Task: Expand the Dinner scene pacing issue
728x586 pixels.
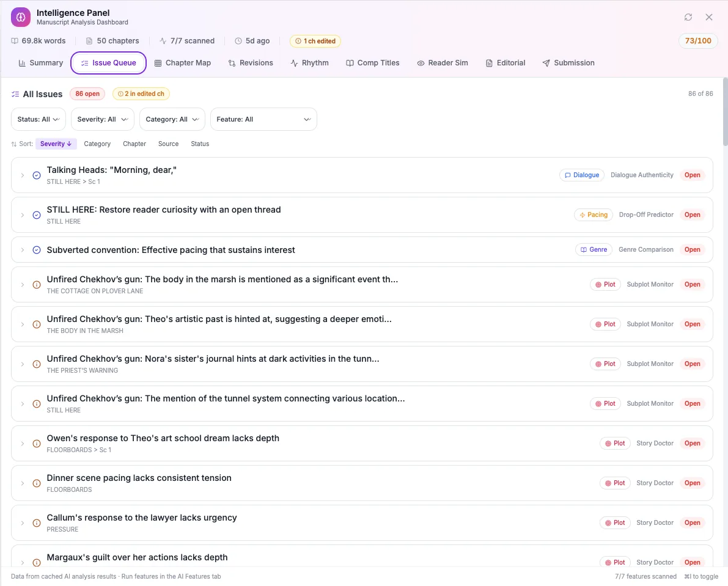Action: coord(22,483)
